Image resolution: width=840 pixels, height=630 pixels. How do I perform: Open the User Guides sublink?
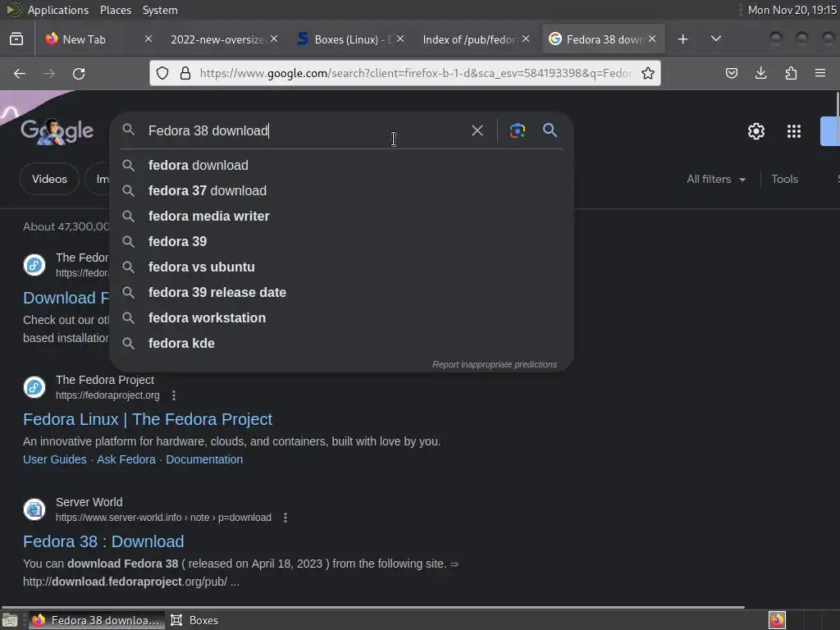[x=55, y=459]
